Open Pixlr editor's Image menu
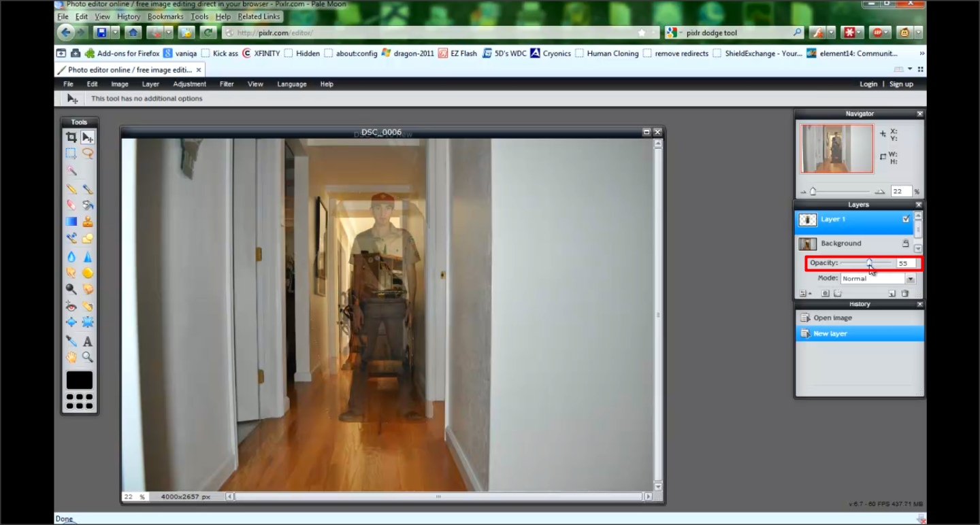 pyautogui.click(x=120, y=84)
